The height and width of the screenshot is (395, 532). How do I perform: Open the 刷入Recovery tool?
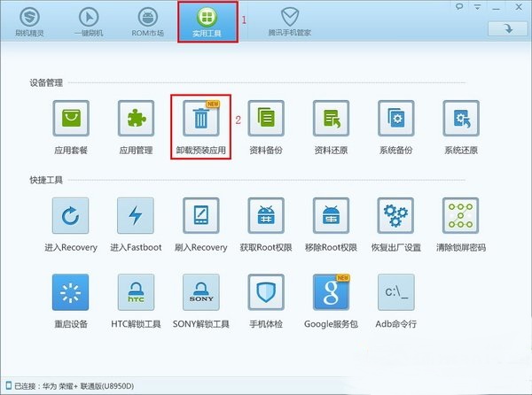coord(201,216)
